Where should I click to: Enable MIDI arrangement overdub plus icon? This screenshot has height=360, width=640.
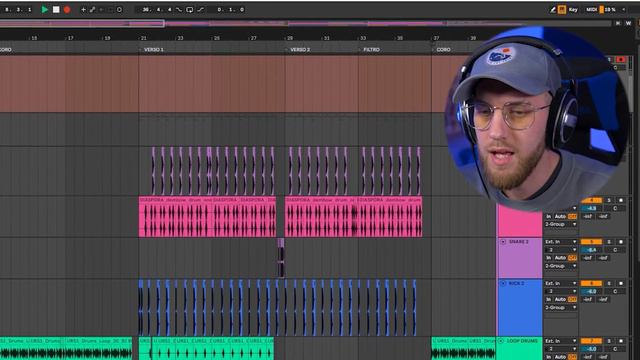(83, 9)
